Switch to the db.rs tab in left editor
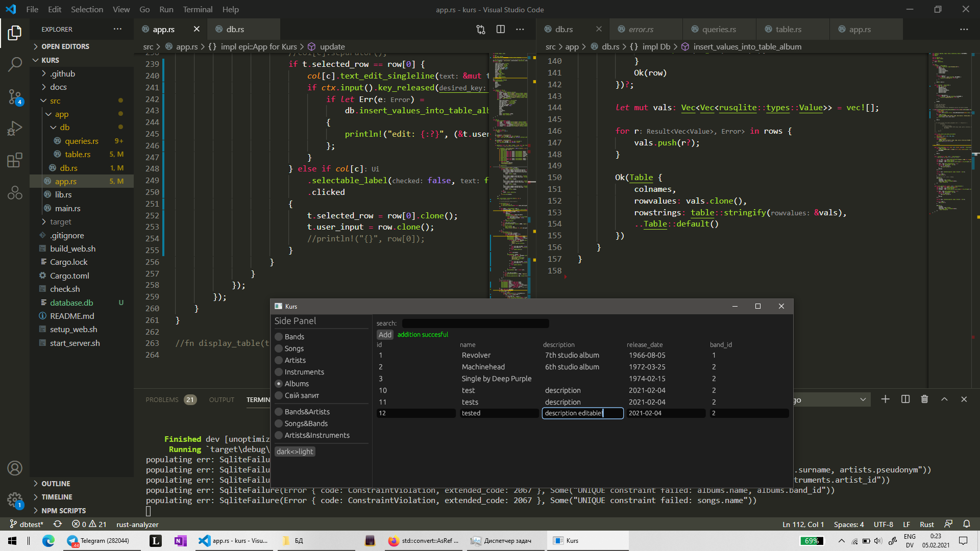980x551 pixels. pyautogui.click(x=243, y=29)
